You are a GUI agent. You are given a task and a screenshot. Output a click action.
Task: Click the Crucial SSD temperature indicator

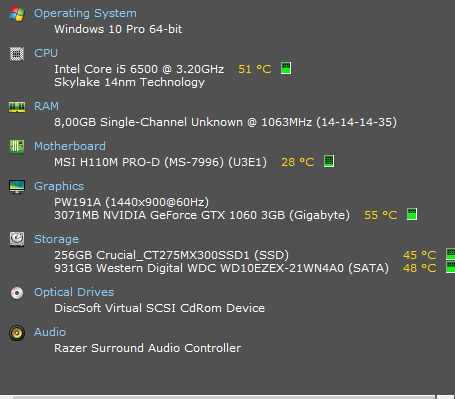[x=450, y=254]
